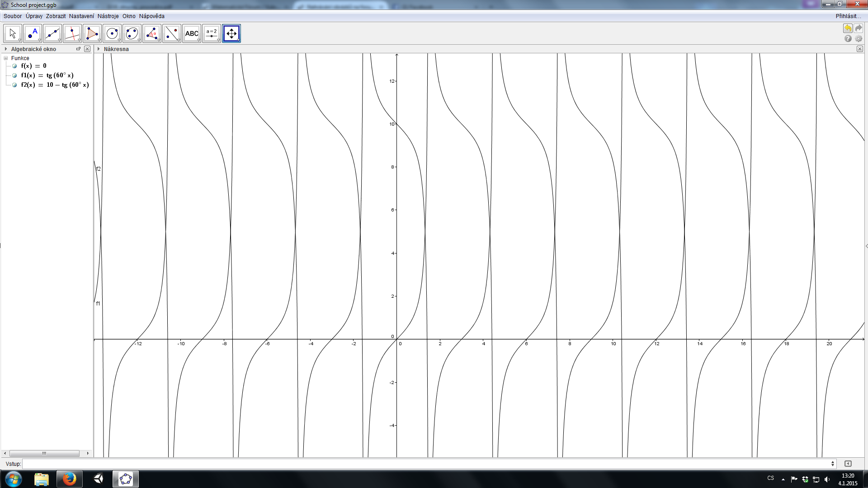Toggle visibility of f2(x) function
The image size is (868, 488).
[14, 85]
